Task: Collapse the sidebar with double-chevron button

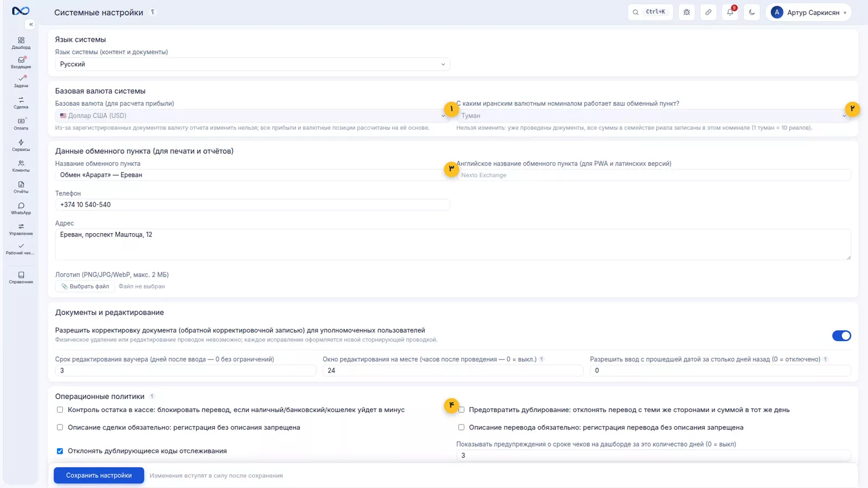Action: point(31,24)
